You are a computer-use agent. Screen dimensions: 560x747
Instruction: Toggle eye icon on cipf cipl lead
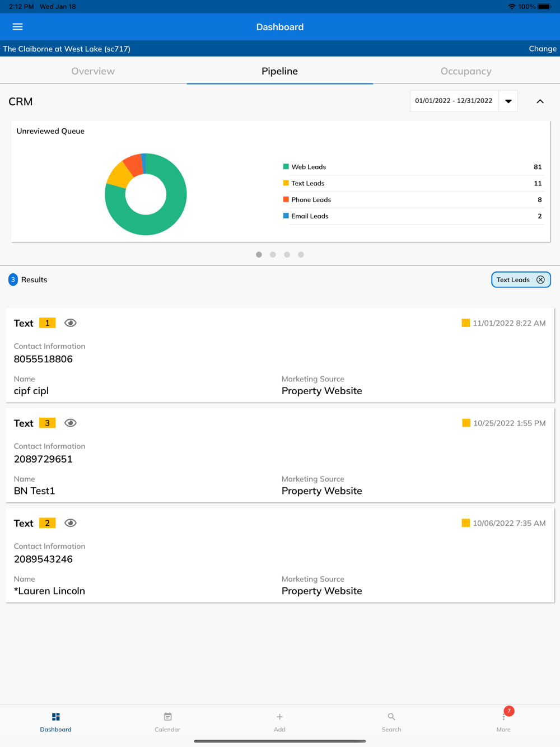[x=71, y=323]
